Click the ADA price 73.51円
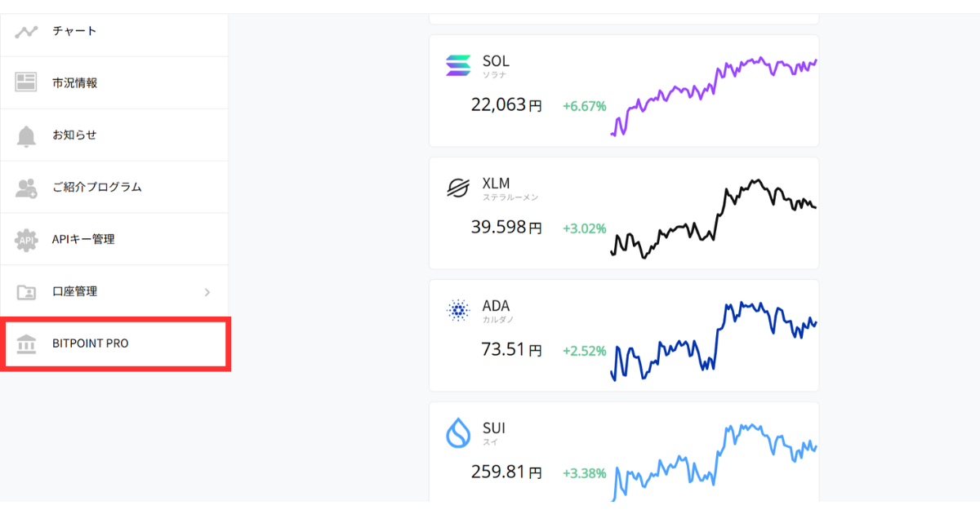This screenshot has width=980, height=514. click(510, 350)
